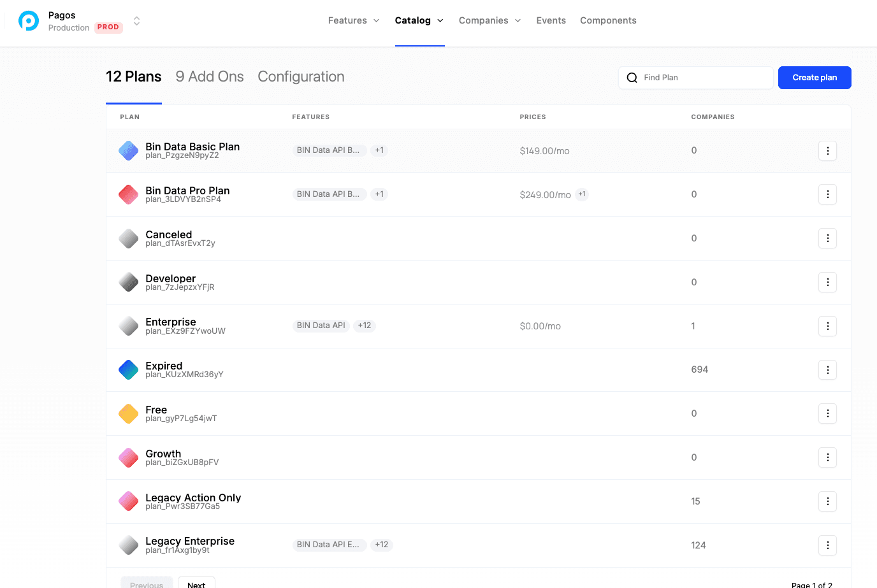Click the blue diamond icon for Expired plan
The width and height of the screenshot is (877, 588).
(x=129, y=369)
